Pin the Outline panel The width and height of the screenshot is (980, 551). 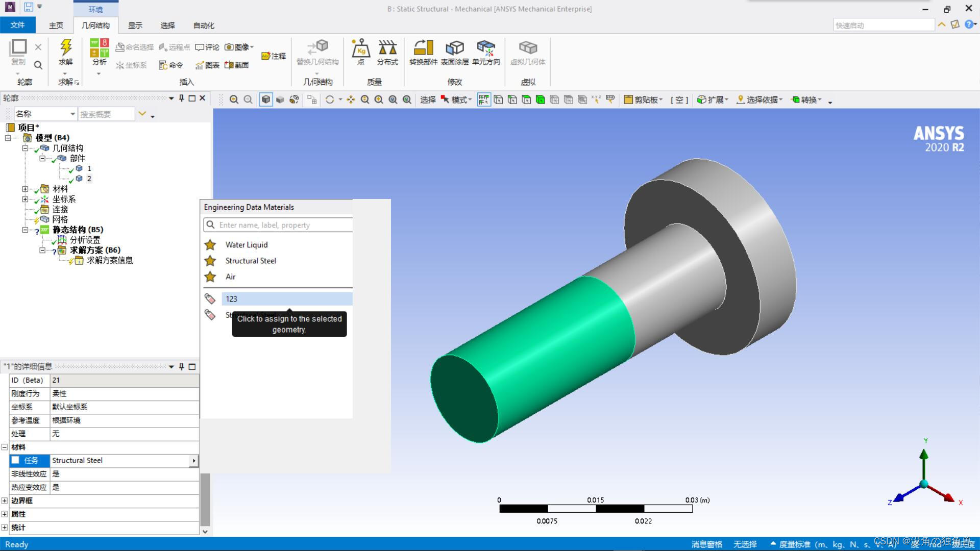click(182, 98)
